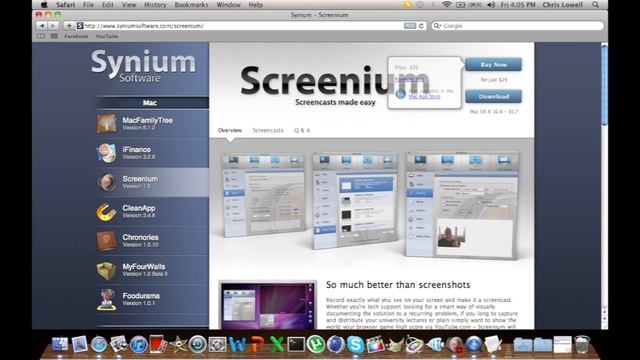The image size is (640, 360).
Task: Click the first Screenium screenshot thumbnail
Action: (x=264, y=195)
